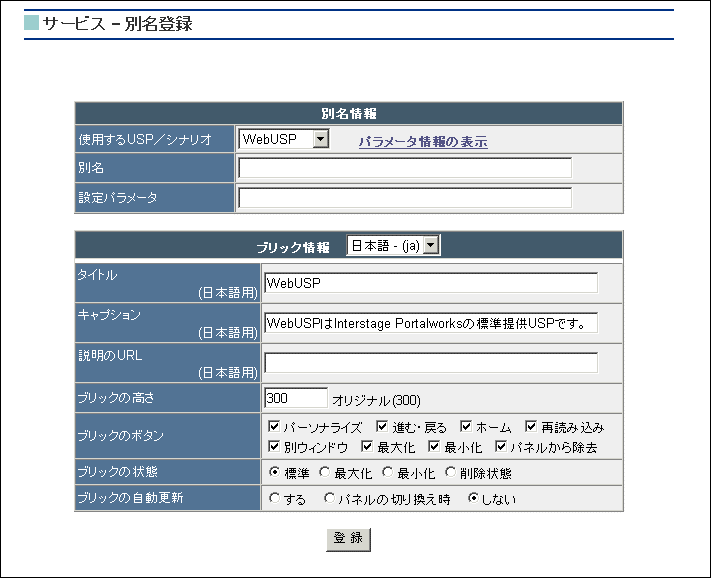
Task: Click the ブリックの自動更新 row label
Action: coord(130,498)
